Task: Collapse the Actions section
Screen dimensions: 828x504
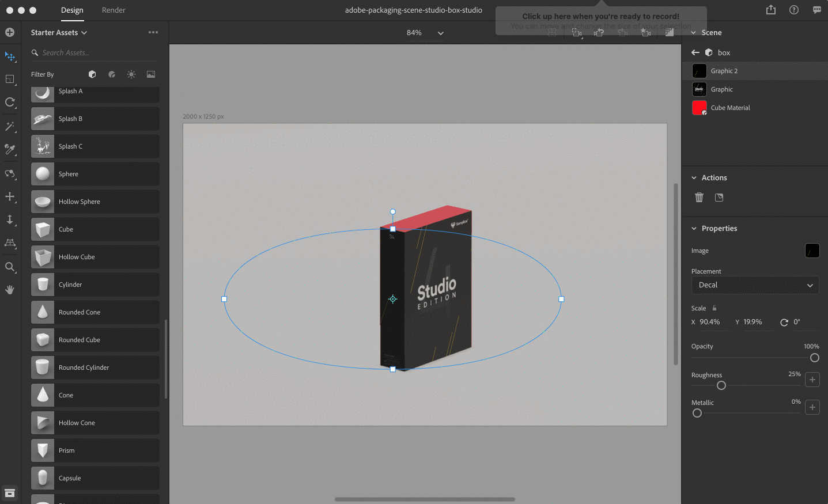Action: click(694, 178)
